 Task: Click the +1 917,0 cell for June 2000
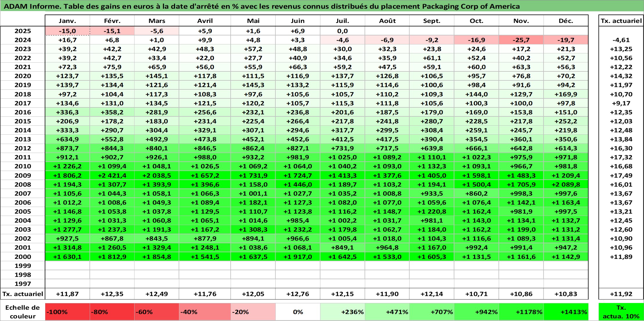tap(298, 257)
